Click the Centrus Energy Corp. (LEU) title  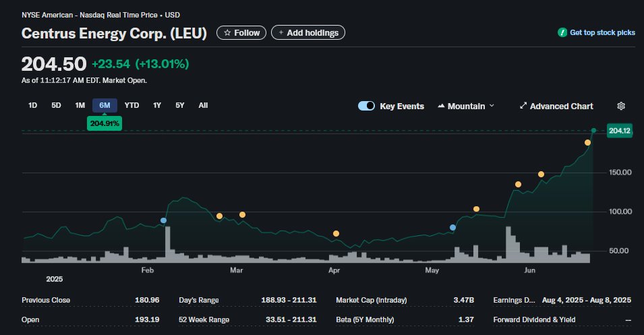[114, 33]
